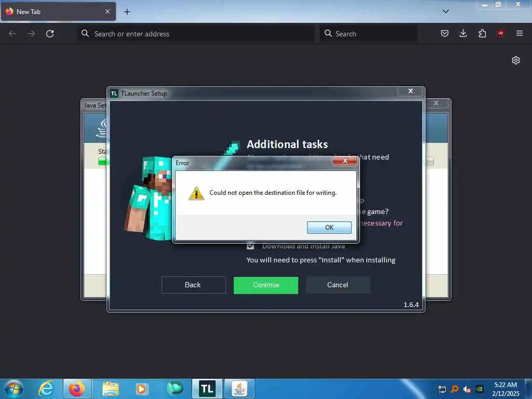Click the green Continue button
The image size is (532, 399).
pos(265,285)
